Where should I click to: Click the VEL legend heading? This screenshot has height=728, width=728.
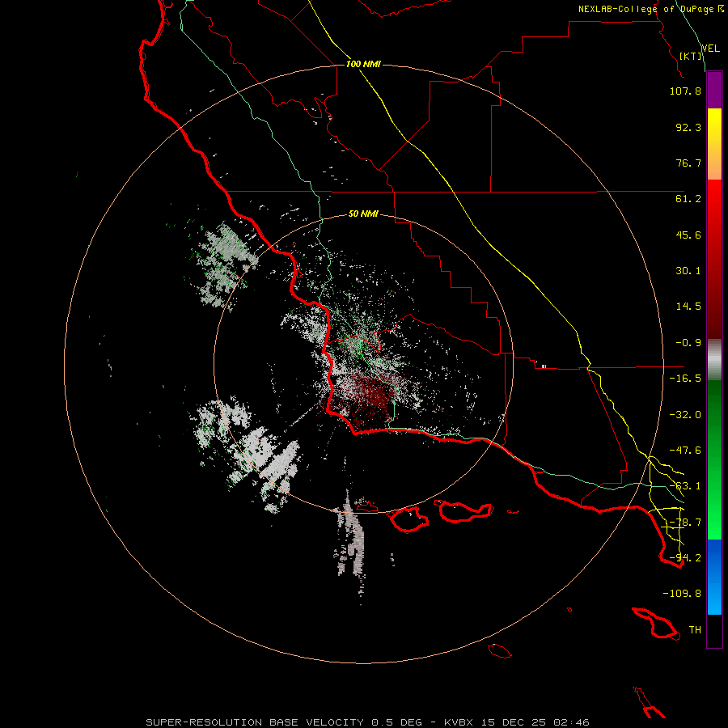click(x=710, y=49)
